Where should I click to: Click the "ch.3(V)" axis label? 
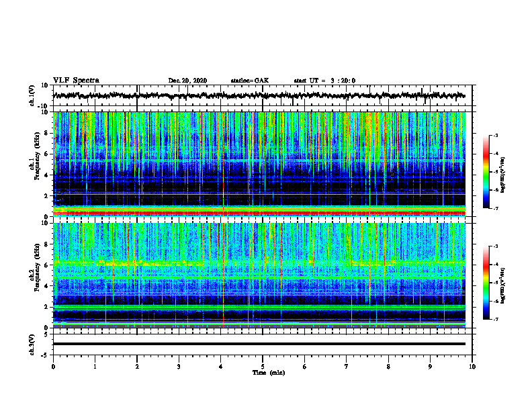[32, 345]
